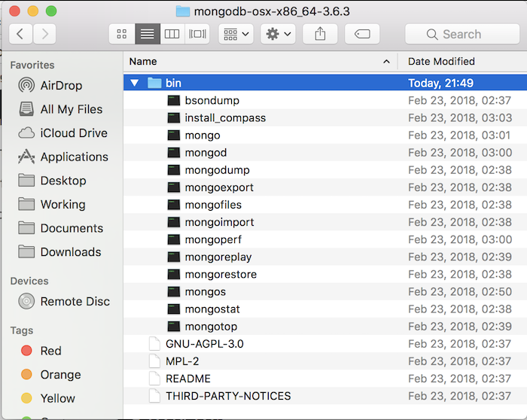This screenshot has height=420, width=527.
Task: Select the bsondump executable icon
Action: 174,100
